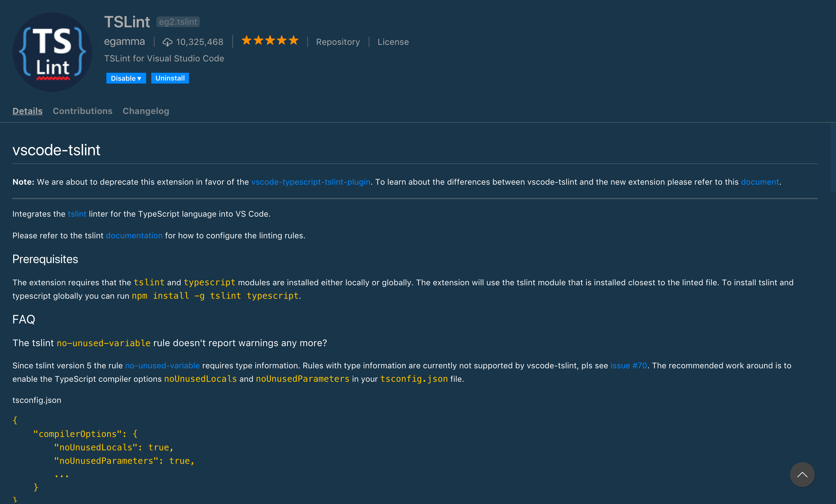Image resolution: width=836 pixels, height=504 pixels.
Task: Open the License link
Action: point(393,42)
